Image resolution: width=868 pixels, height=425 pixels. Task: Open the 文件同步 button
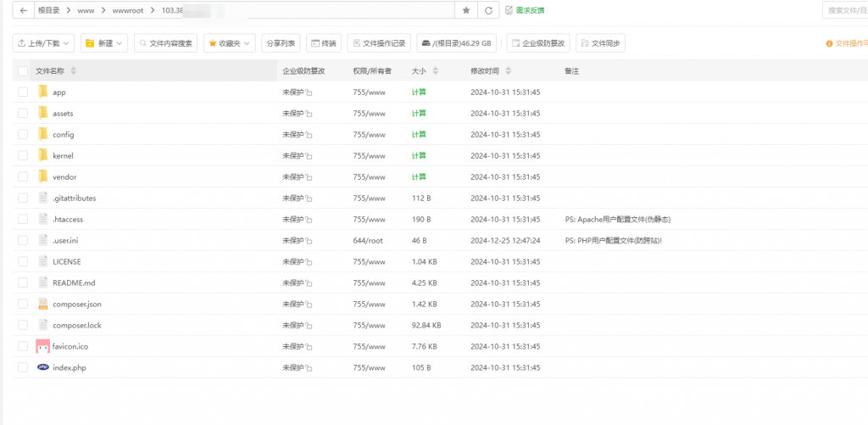click(601, 43)
